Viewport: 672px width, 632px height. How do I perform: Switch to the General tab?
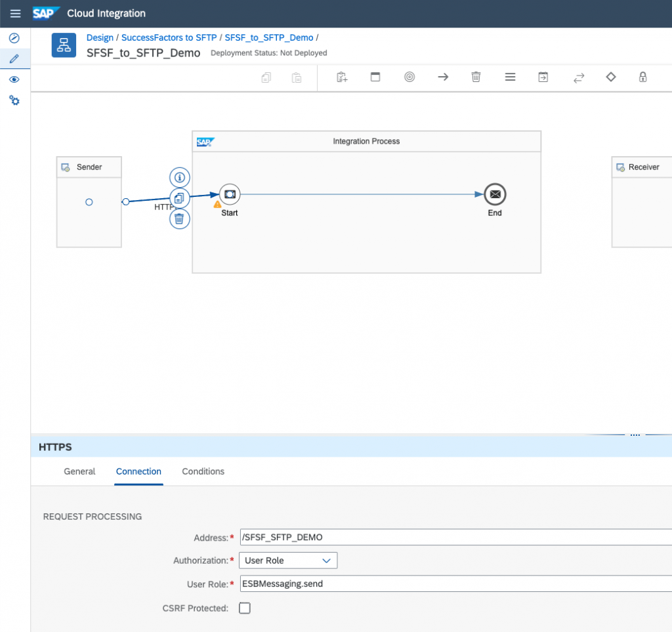click(x=79, y=471)
